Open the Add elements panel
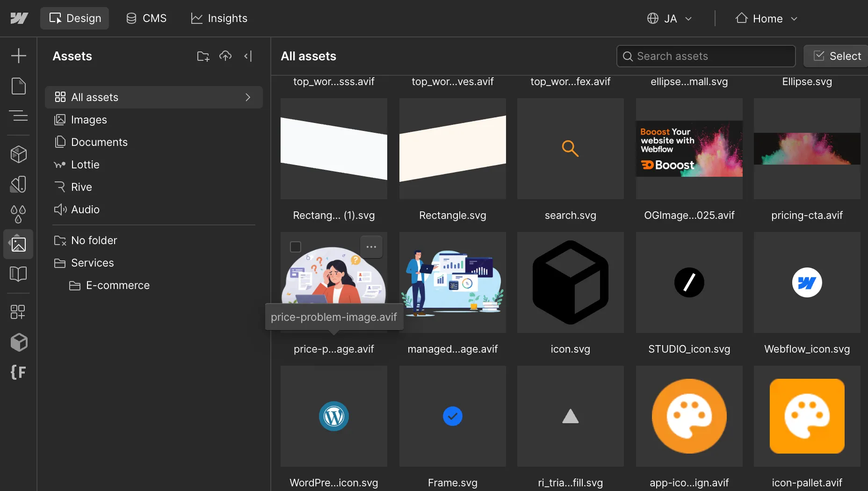The height and width of the screenshot is (491, 868). 19,56
